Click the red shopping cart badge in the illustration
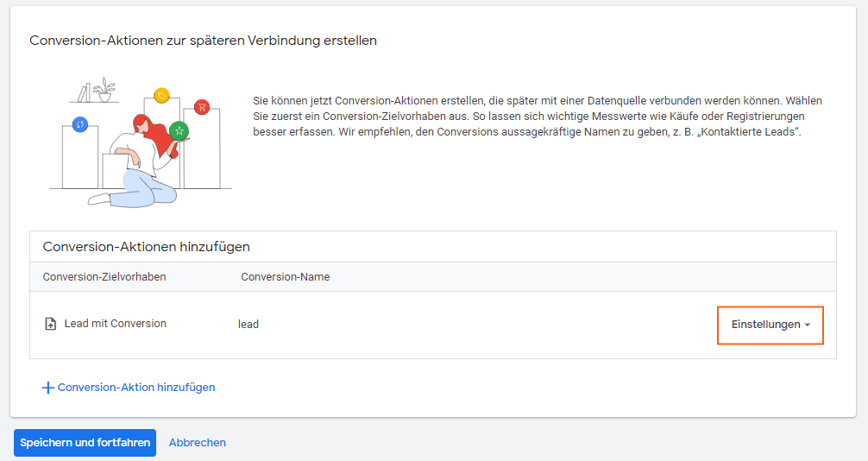 [x=202, y=107]
